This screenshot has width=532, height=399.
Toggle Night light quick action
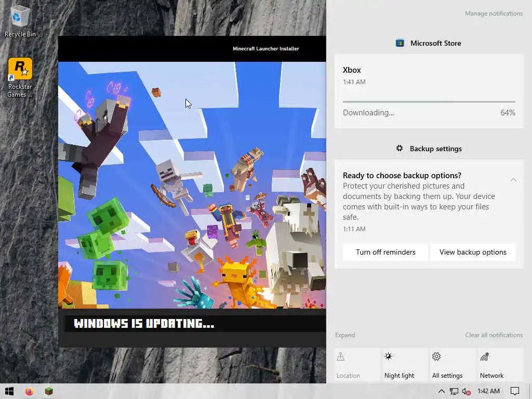click(405, 365)
